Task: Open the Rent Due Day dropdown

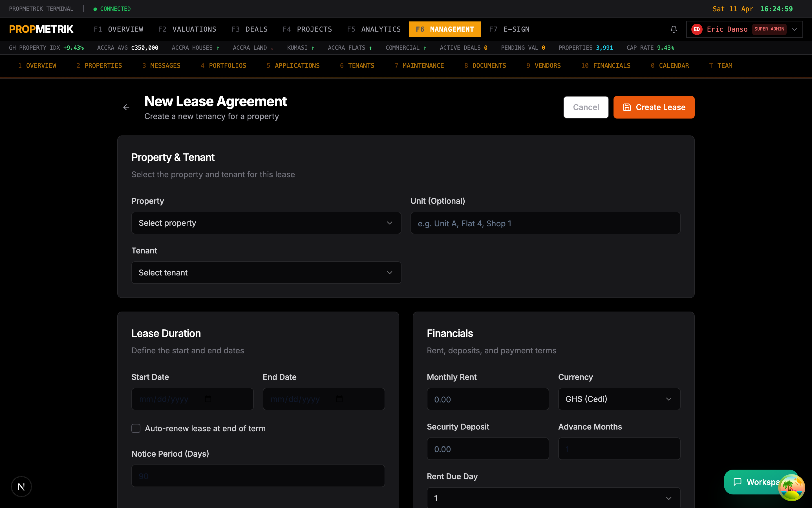Action: pos(553,498)
